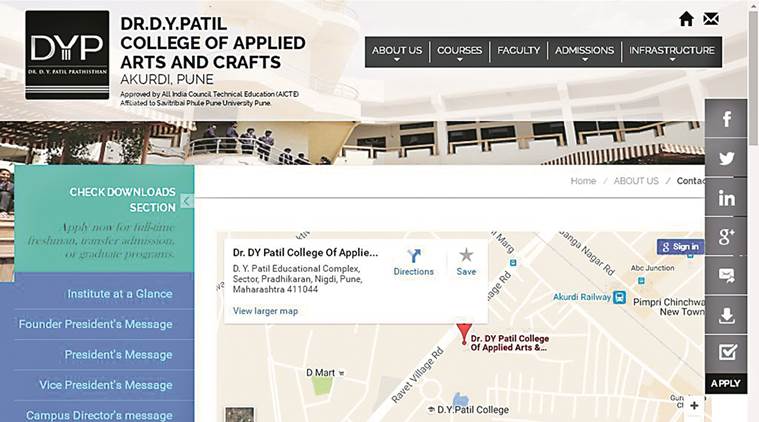Open the mail envelope icon

(x=711, y=19)
